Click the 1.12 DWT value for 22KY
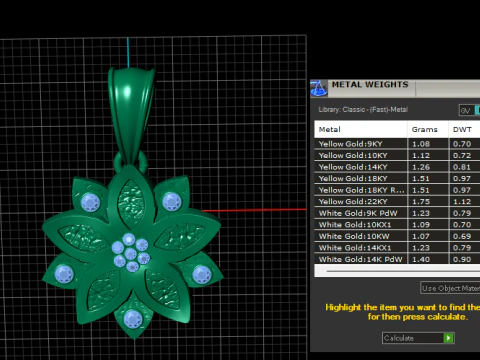 click(x=462, y=202)
